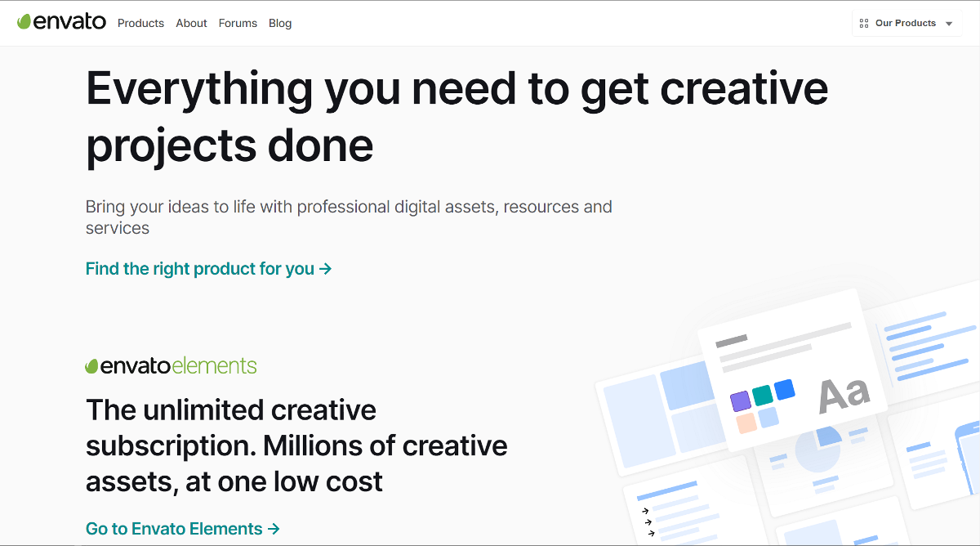Click the Envato Elements logo
The width and height of the screenshot is (980, 546).
tap(171, 366)
